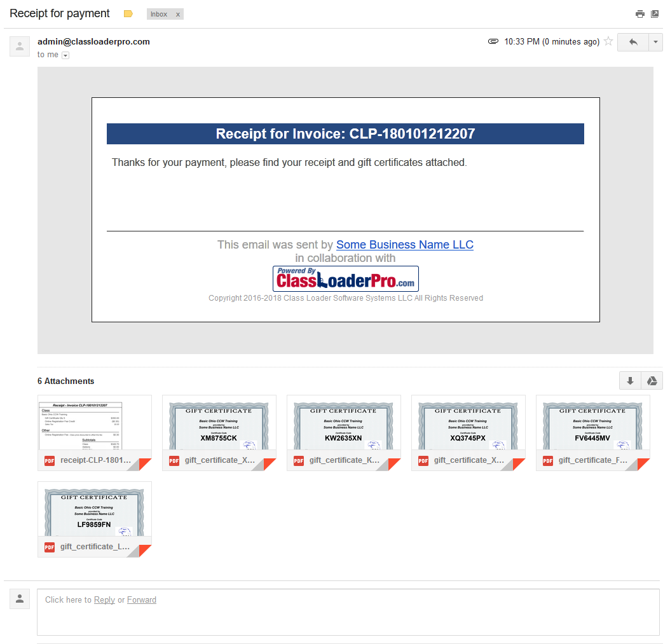
Task: Open email in new window icon
Action: 655,14
